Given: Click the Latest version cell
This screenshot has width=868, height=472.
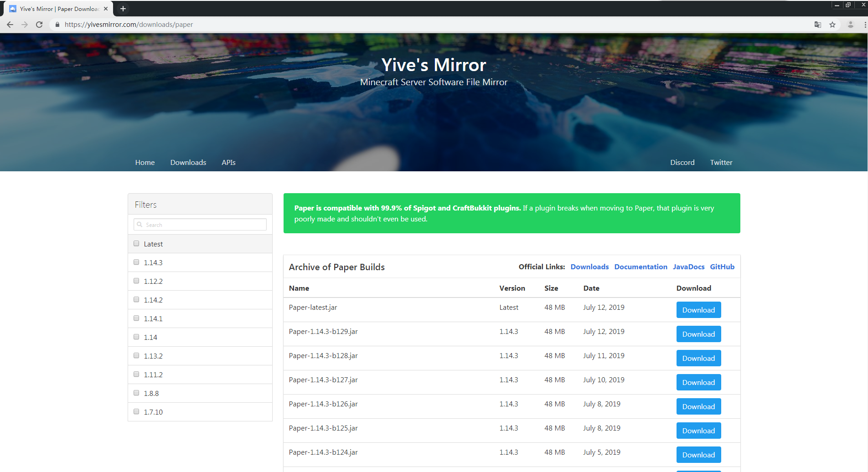Looking at the screenshot, I should pos(509,308).
